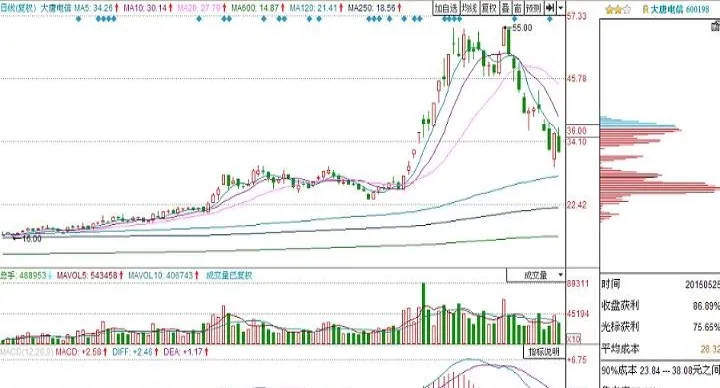Click the 平均成本 row
The height and width of the screenshot is (388, 720).
pyautogui.click(x=660, y=349)
